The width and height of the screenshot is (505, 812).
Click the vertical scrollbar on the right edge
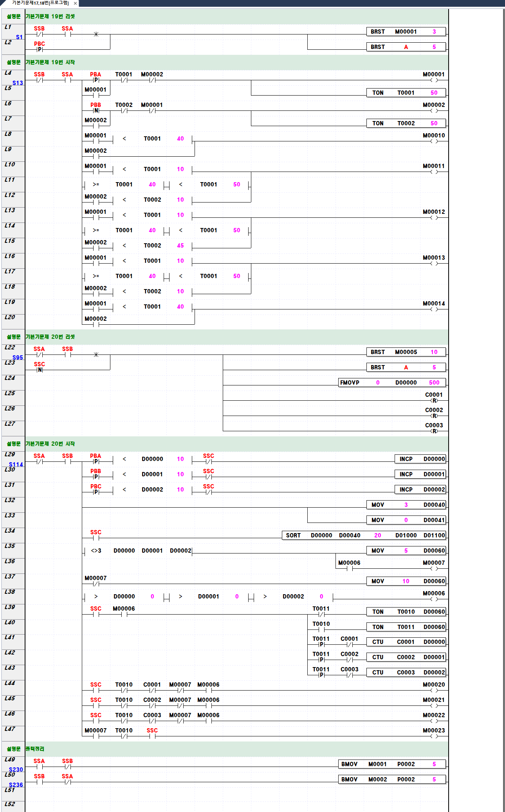pyautogui.click(x=503, y=392)
